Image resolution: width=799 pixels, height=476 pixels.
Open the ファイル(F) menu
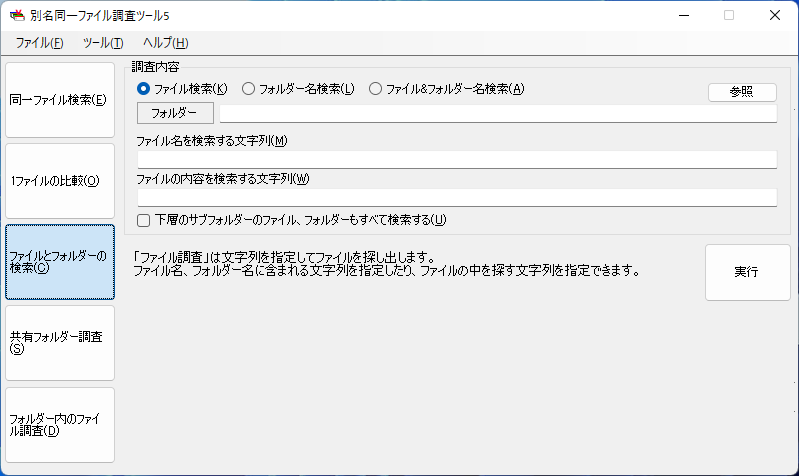pyautogui.click(x=39, y=43)
